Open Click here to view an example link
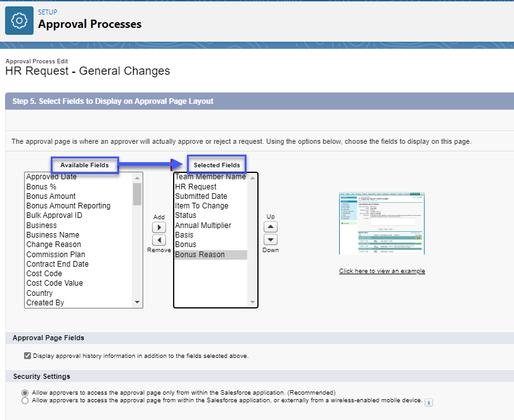The height and width of the screenshot is (420, 514). (382, 271)
